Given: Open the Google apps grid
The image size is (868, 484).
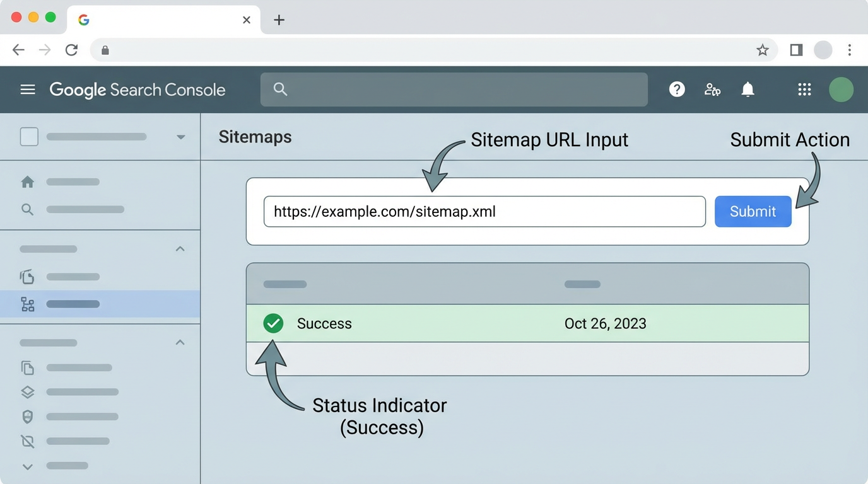Looking at the screenshot, I should (x=804, y=89).
